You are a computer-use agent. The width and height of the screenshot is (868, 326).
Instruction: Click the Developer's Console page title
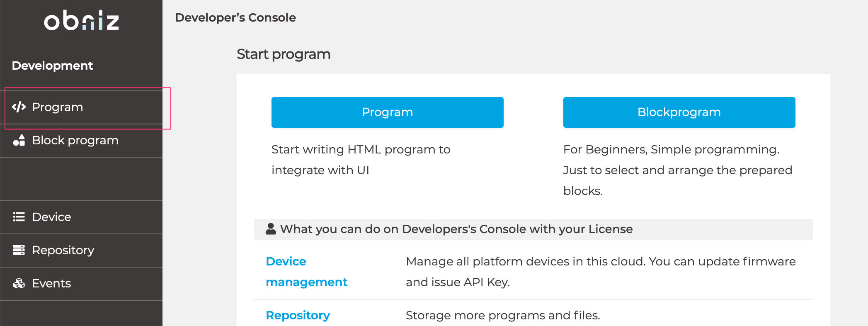click(x=235, y=17)
